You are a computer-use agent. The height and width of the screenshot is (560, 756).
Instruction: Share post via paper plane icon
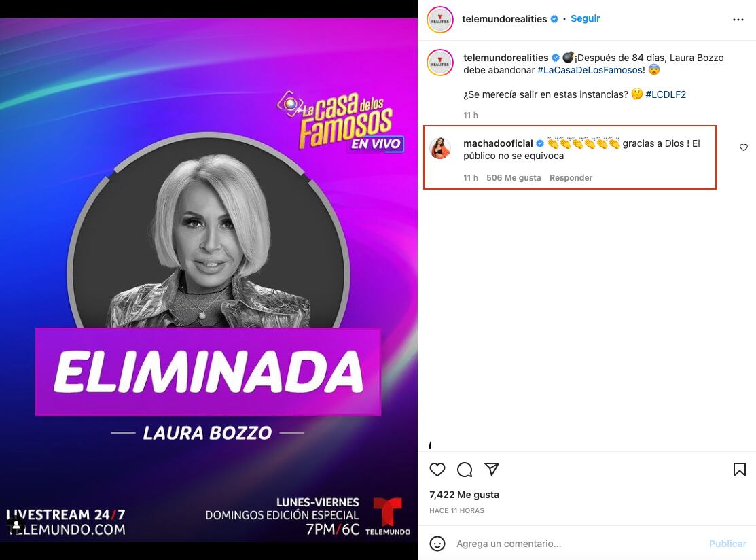point(491,469)
